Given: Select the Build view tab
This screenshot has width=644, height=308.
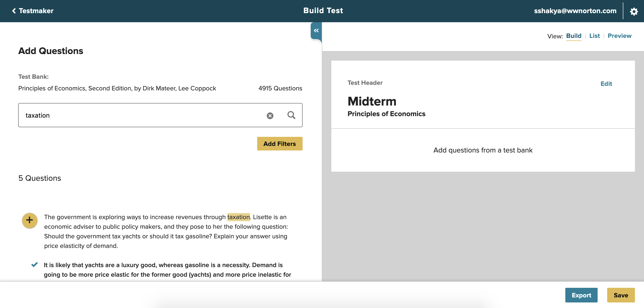Looking at the screenshot, I should [x=574, y=36].
